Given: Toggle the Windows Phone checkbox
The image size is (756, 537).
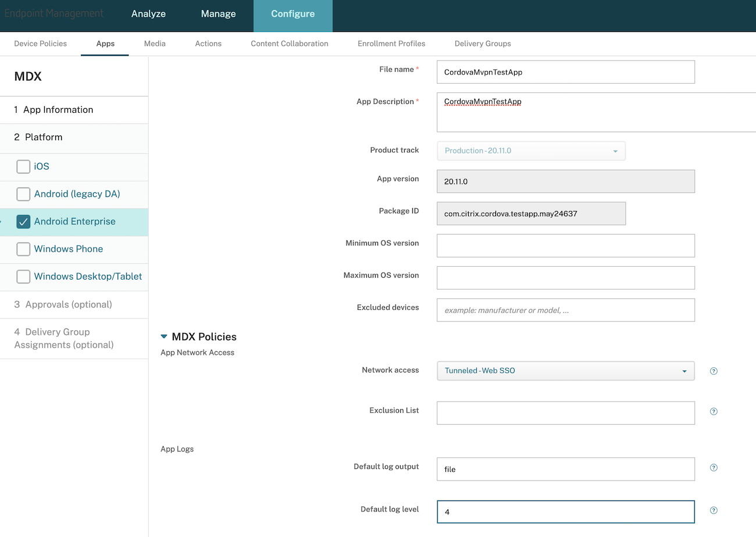Looking at the screenshot, I should (23, 249).
